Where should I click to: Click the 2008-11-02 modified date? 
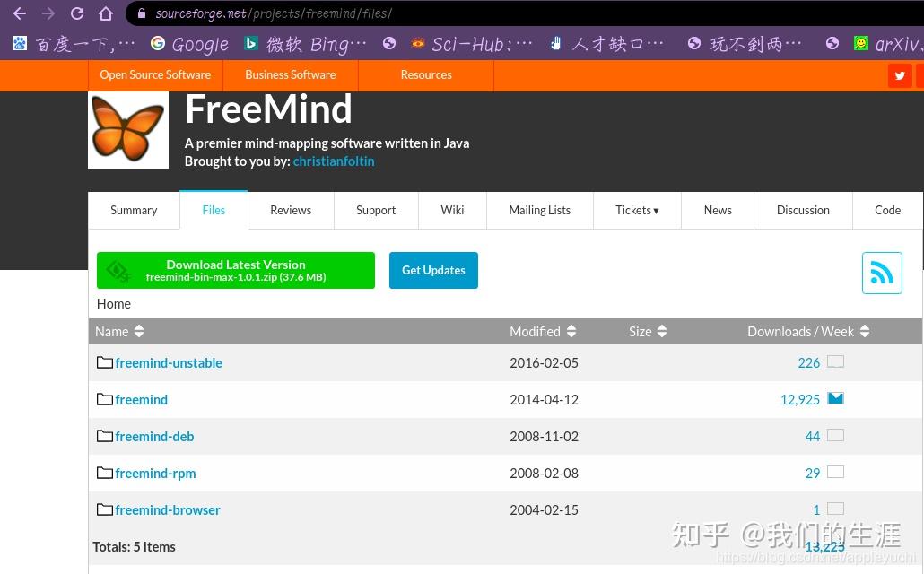(544, 437)
